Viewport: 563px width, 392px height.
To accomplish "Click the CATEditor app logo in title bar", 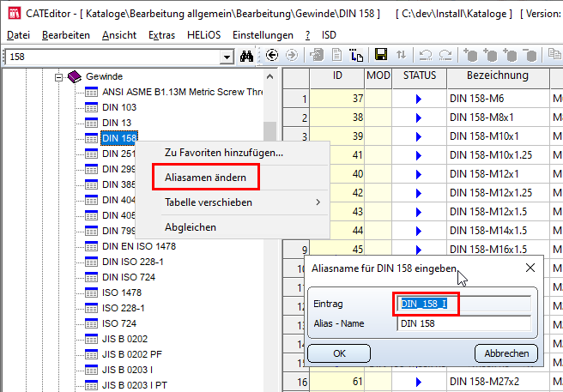I will click(15, 13).
